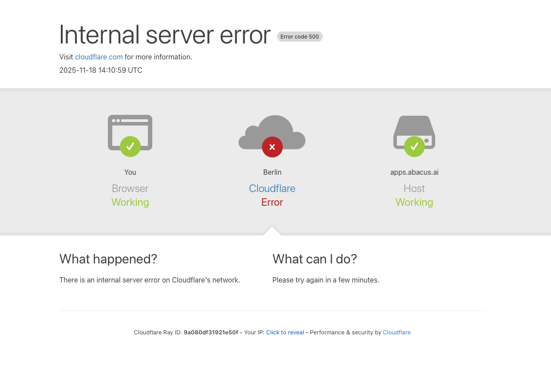Click the gray Cloudflare cloud icon
Image resolution: width=551 pixels, height=392 pixels.
272,129
